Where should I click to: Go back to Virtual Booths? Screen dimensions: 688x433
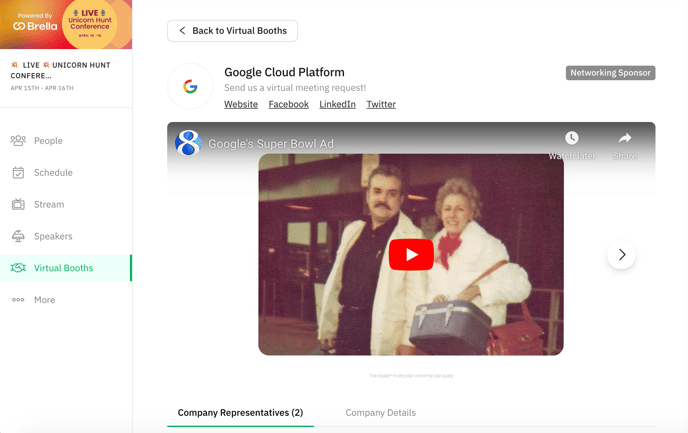[x=233, y=31]
